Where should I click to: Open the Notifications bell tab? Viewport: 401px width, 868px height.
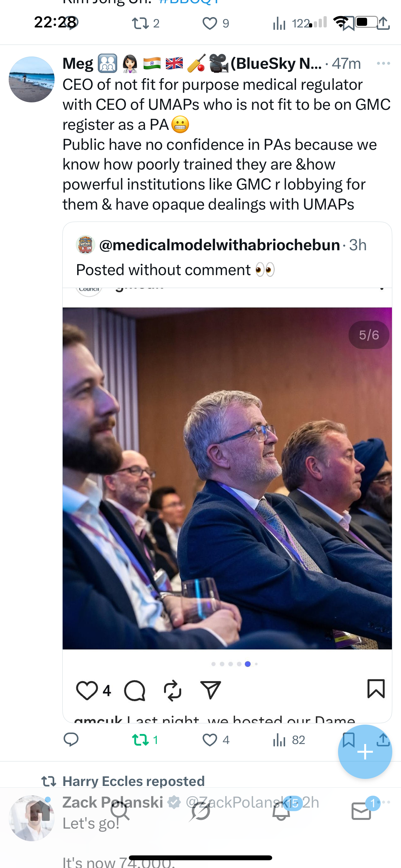281,811
